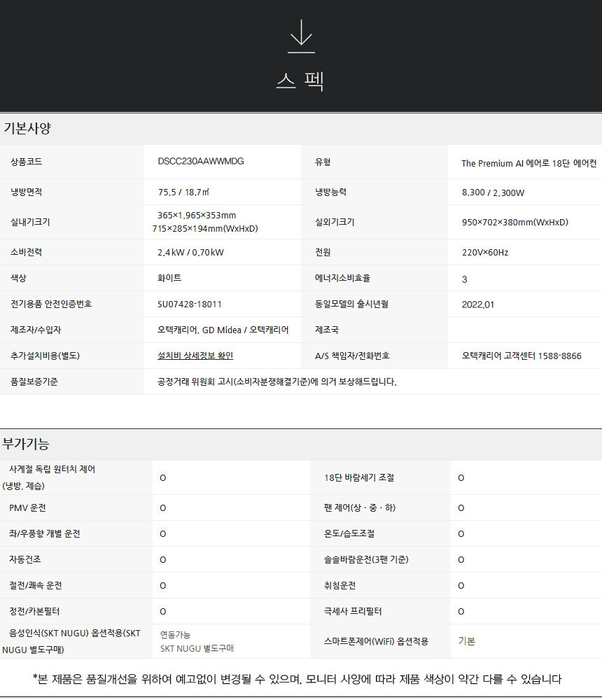Click the 화이트 color value
The width and height of the screenshot is (602, 700).
click(x=169, y=278)
